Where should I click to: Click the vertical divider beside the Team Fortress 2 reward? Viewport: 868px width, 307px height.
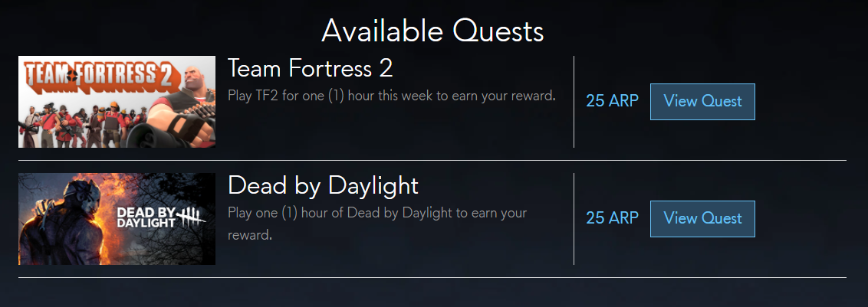(x=574, y=102)
